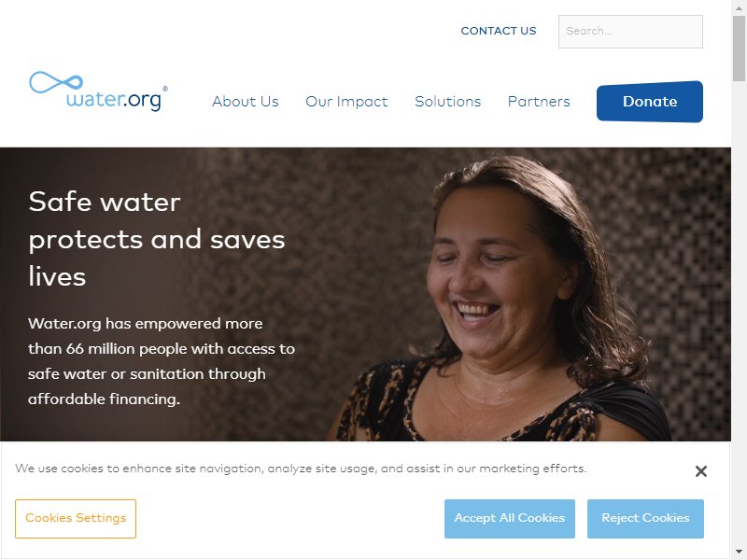Viewport: 747px width, 560px height.
Task: Click the scrollbar track below the thumb
Action: [739, 315]
